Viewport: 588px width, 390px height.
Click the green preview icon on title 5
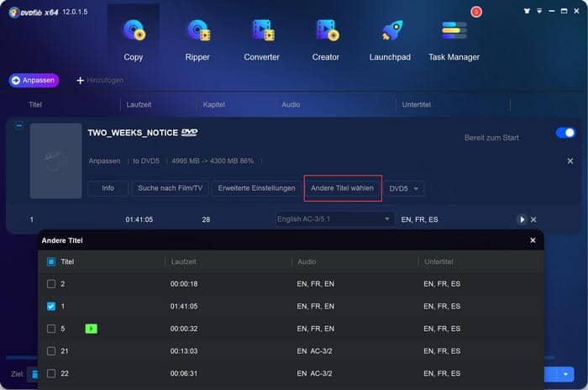click(x=91, y=329)
